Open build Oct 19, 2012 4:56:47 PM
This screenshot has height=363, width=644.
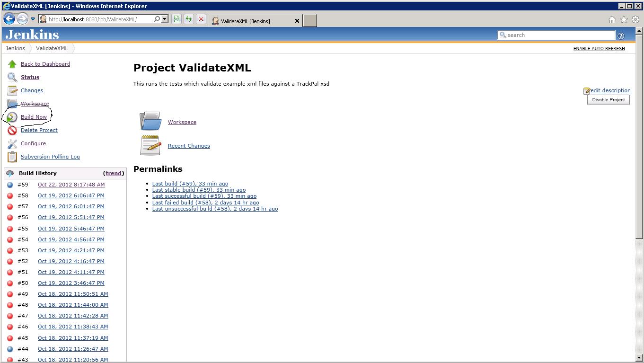pyautogui.click(x=71, y=239)
